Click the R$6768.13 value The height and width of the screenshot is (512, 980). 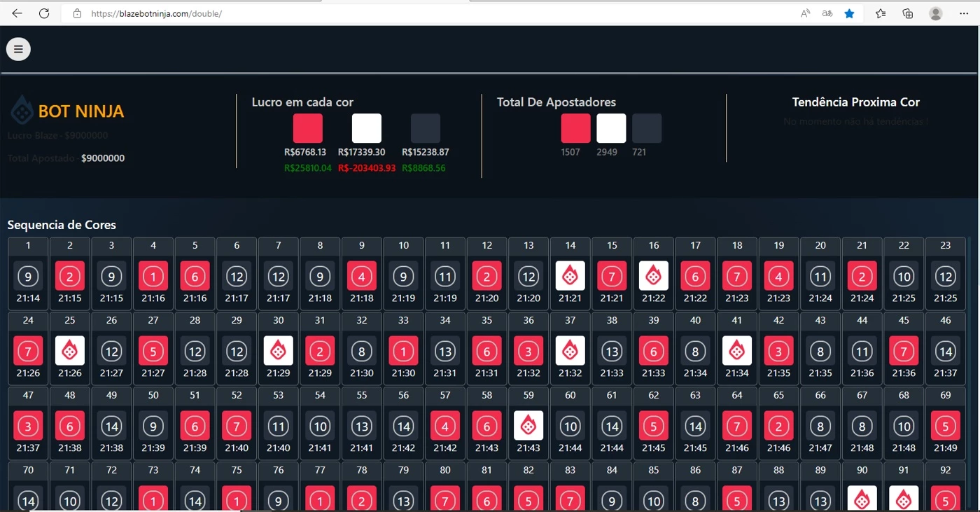click(x=305, y=152)
